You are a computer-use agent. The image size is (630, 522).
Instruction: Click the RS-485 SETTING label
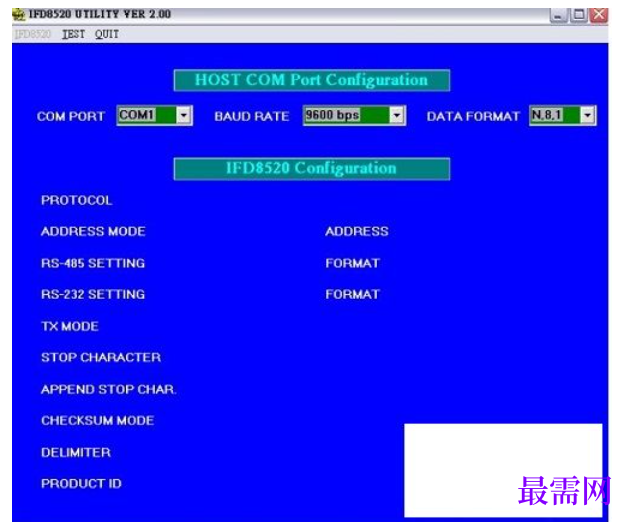[93, 263]
